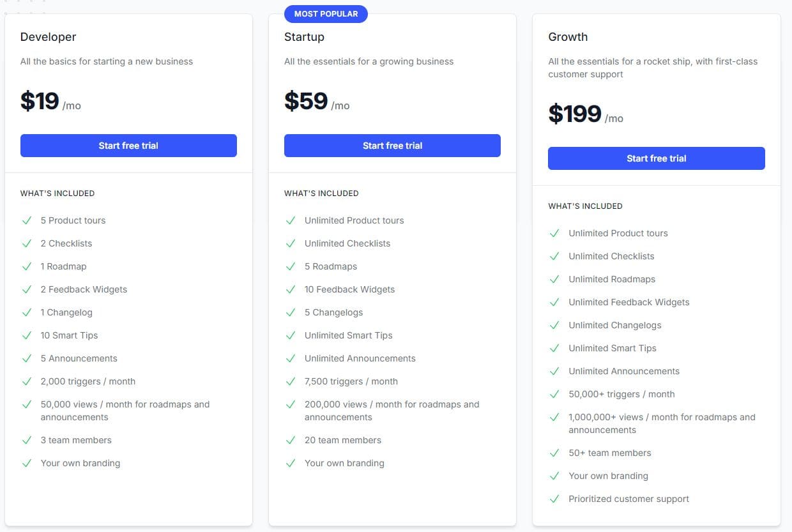Click the $199 price on Growth card
The height and width of the screenshot is (532, 792).
point(574,114)
